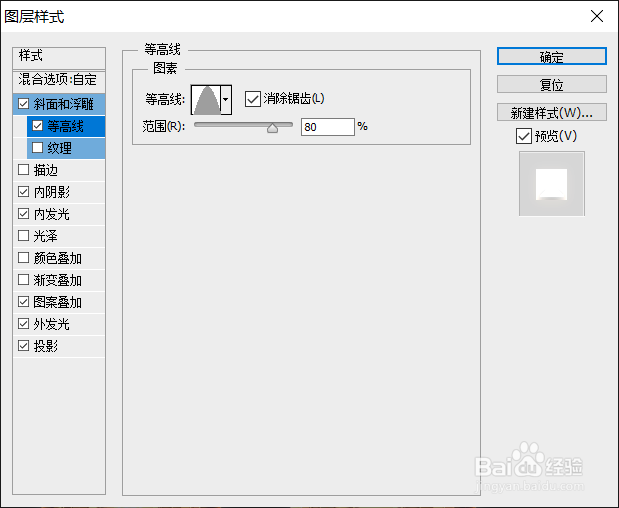The height and width of the screenshot is (508, 619).
Task: Click the contour curve thumbnail
Action: (206, 100)
